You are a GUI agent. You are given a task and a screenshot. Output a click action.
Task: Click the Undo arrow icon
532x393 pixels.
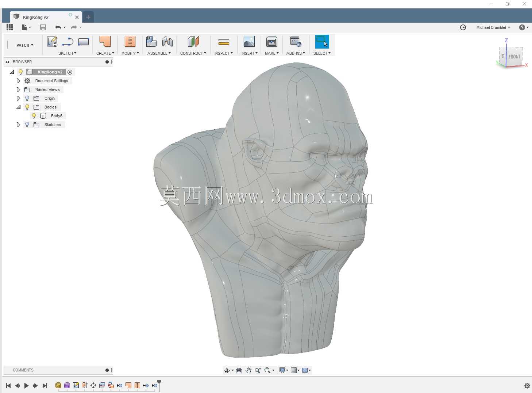point(58,27)
